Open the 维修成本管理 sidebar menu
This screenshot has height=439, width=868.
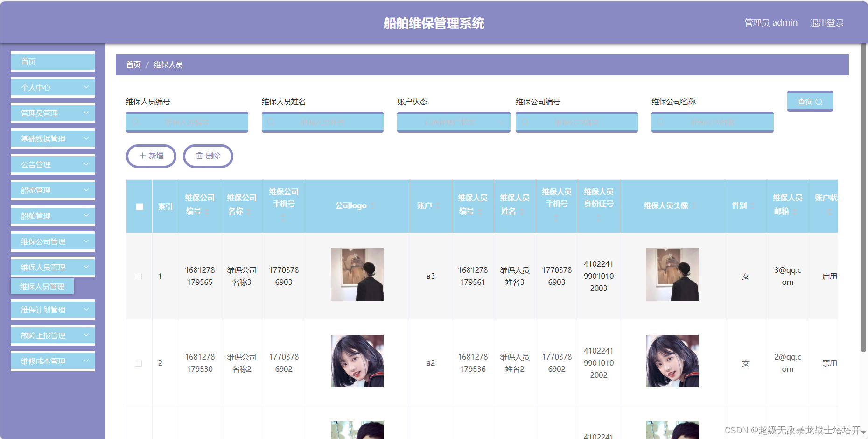click(x=53, y=361)
